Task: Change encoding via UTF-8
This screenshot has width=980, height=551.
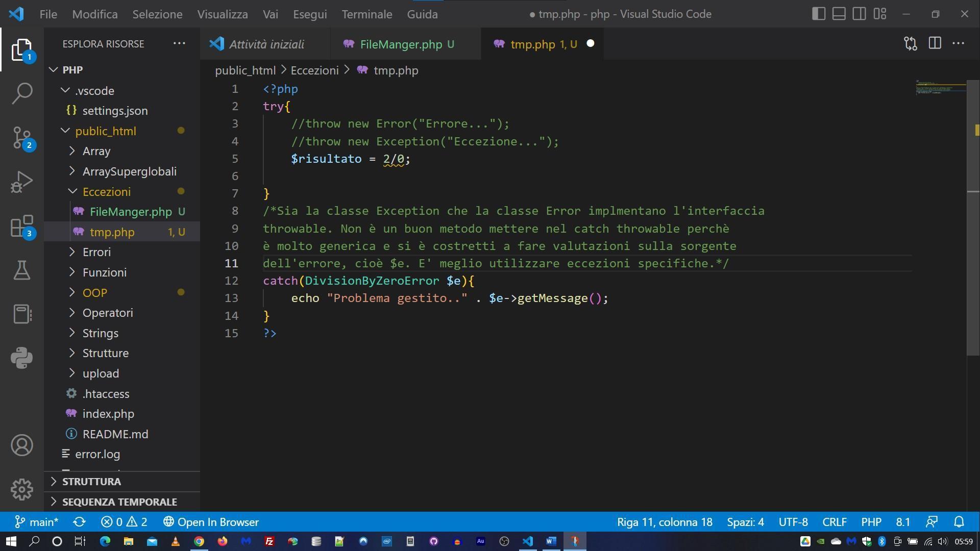Action: point(793,522)
